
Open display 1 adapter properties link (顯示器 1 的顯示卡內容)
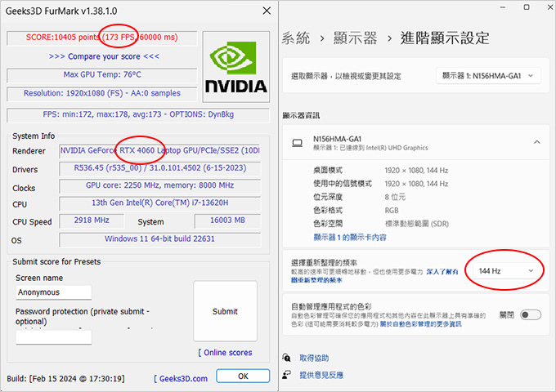(x=350, y=238)
